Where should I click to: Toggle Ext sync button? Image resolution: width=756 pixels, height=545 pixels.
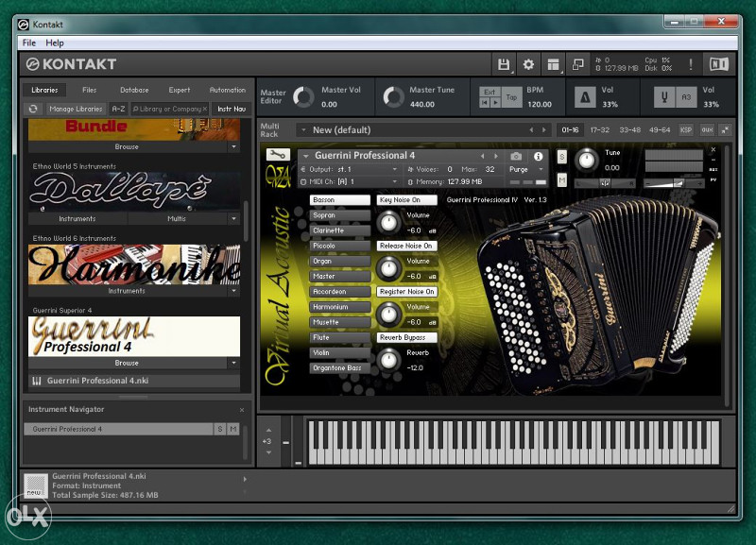coord(490,92)
